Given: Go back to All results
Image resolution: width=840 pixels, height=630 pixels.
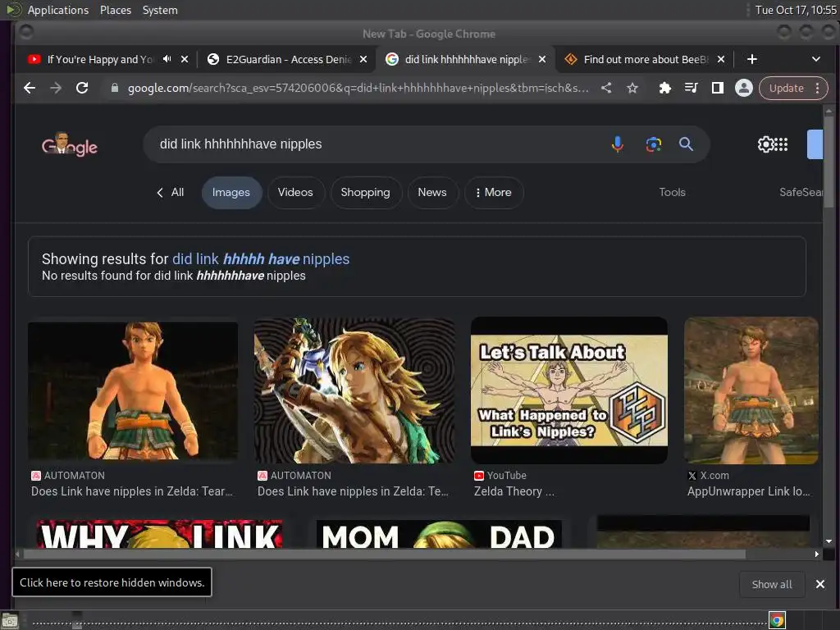Looking at the screenshot, I should pos(171,192).
